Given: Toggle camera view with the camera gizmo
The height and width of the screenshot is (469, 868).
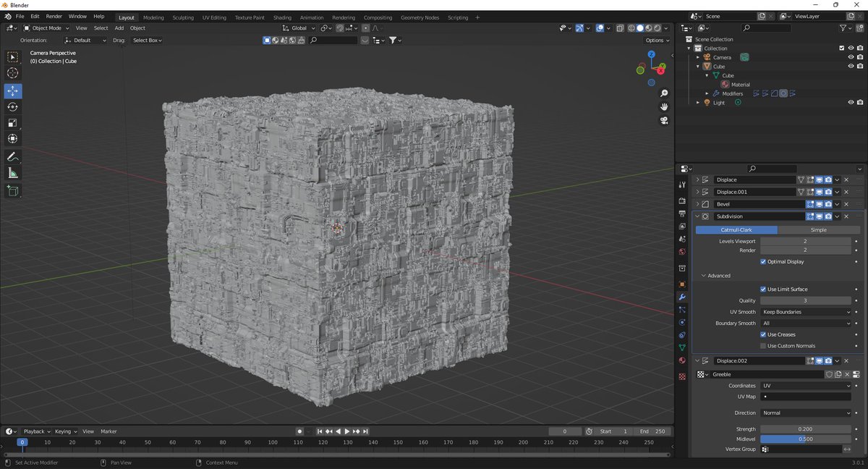Looking at the screenshot, I should (x=664, y=120).
